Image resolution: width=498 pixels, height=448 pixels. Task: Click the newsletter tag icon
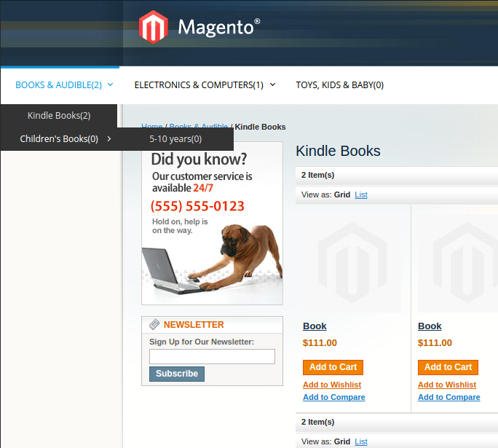coord(154,324)
